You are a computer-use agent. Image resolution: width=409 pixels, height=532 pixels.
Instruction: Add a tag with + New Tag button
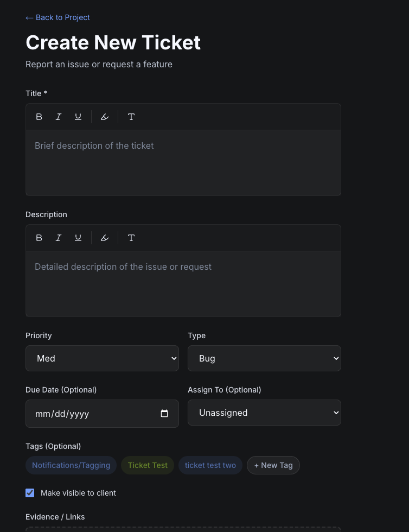(x=273, y=465)
